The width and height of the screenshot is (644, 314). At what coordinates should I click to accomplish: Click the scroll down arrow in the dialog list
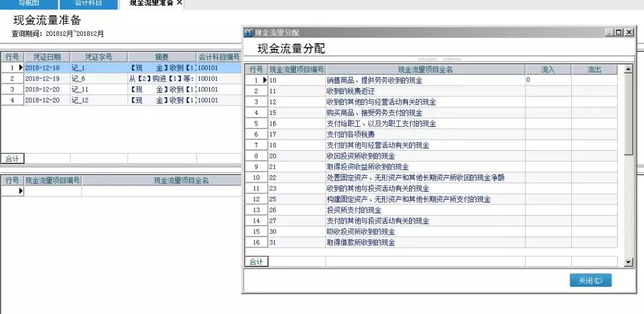click(x=628, y=262)
